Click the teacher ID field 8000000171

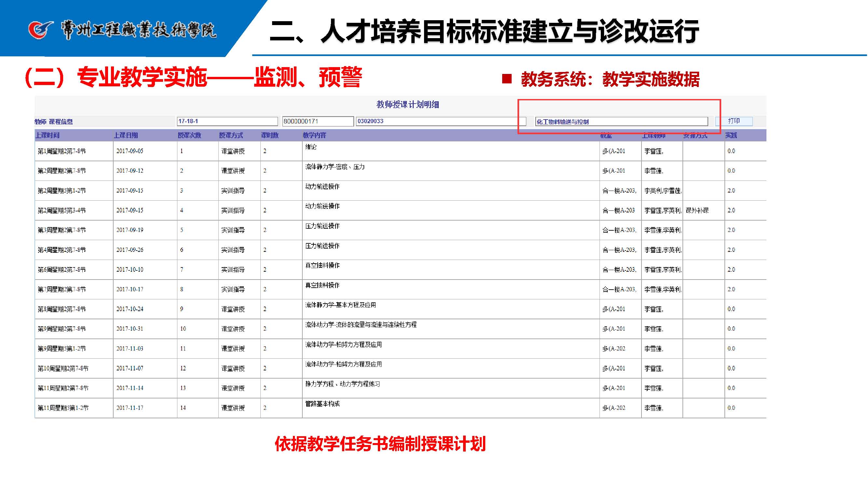click(x=318, y=122)
